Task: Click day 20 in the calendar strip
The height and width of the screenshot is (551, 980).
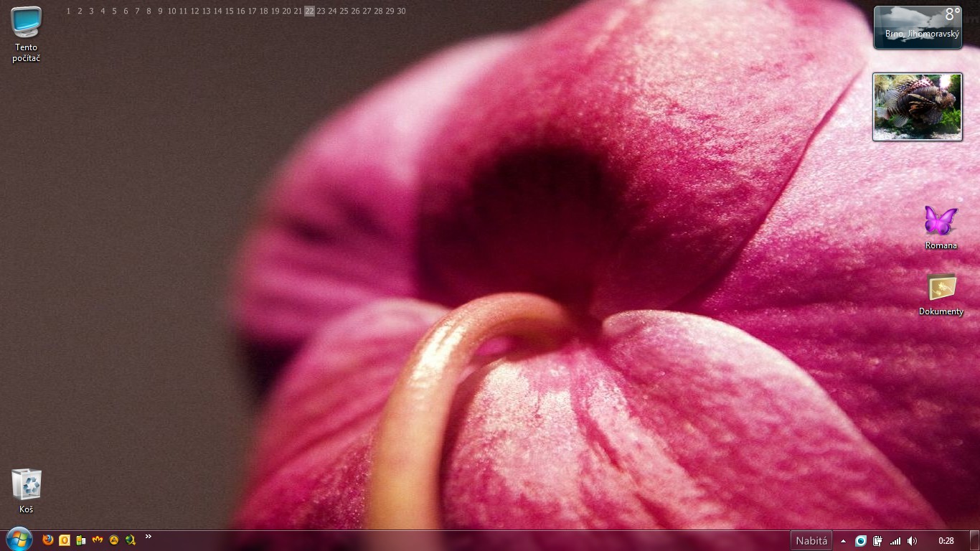Action: [286, 11]
